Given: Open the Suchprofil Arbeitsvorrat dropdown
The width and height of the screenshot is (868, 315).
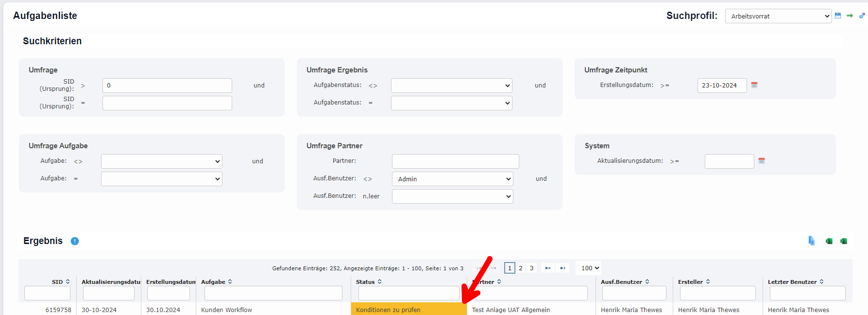Looking at the screenshot, I should pyautogui.click(x=778, y=16).
